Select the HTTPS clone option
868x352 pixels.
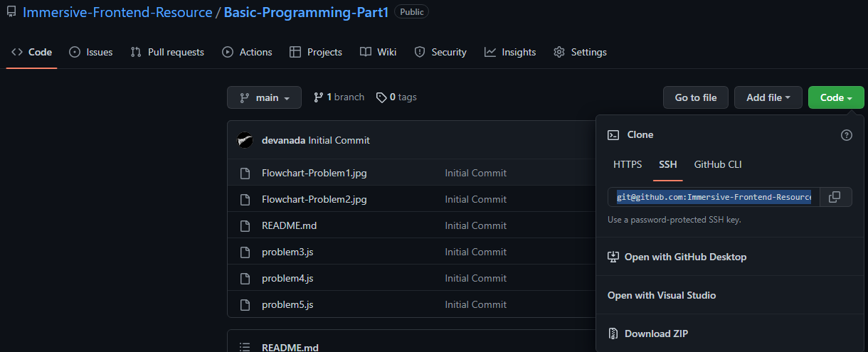tap(628, 164)
